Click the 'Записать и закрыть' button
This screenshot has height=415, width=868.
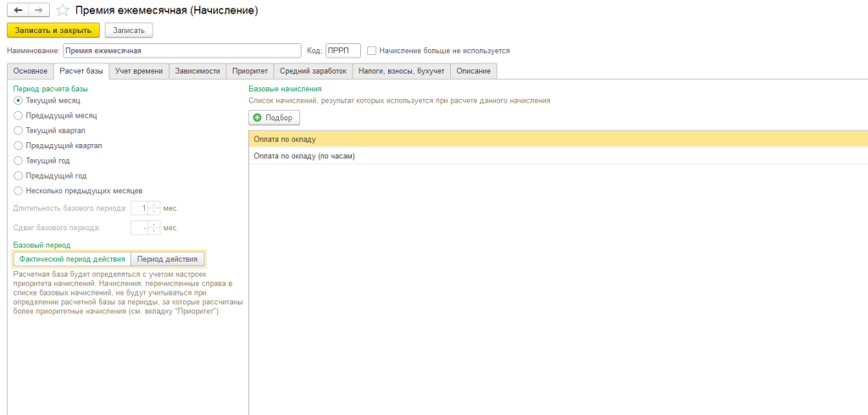(53, 30)
